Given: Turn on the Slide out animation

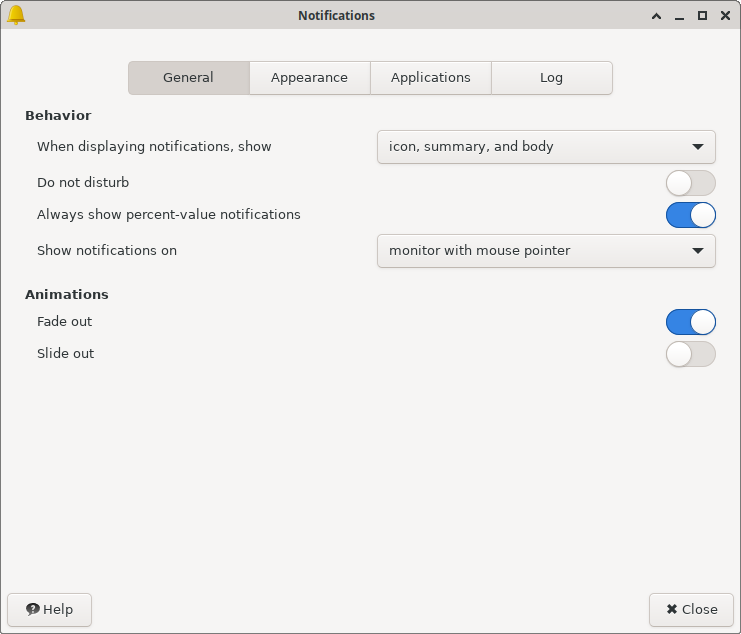Looking at the screenshot, I should click(690, 354).
